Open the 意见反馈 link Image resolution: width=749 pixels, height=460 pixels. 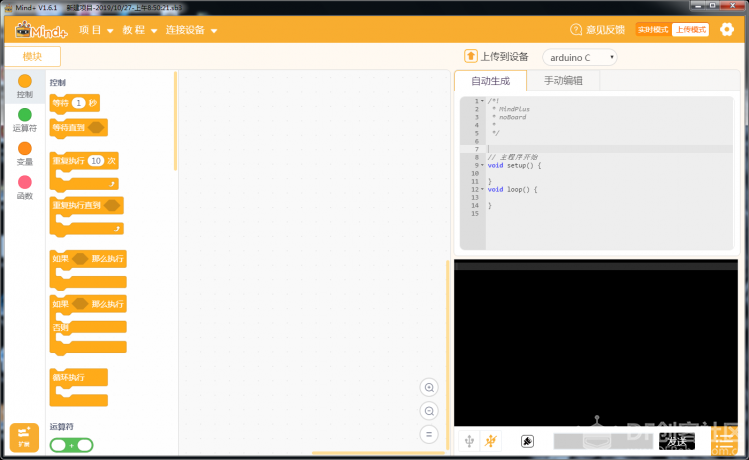click(605, 30)
